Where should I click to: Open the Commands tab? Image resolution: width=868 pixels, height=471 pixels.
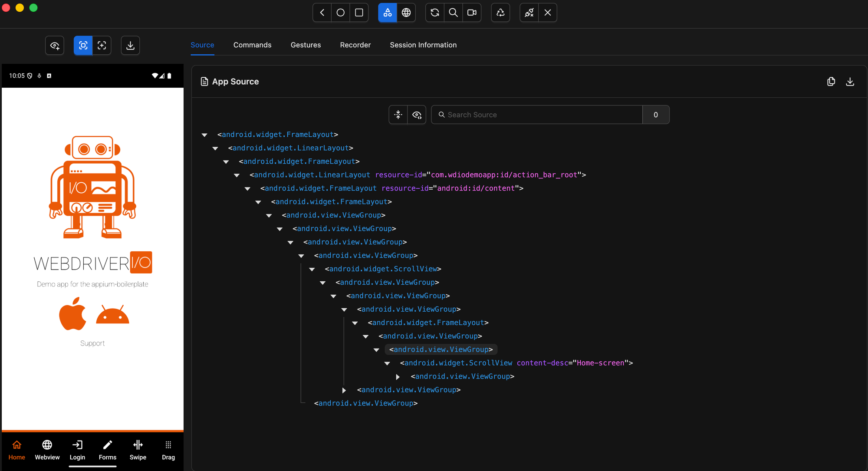(x=252, y=45)
